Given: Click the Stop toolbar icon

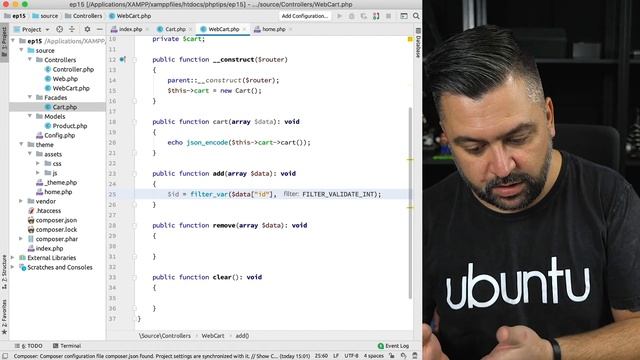Looking at the screenshot, I should point(389,16).
